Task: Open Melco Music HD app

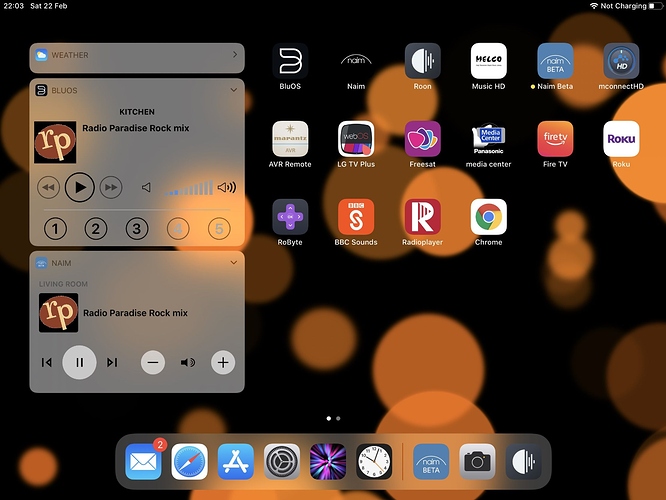Action: click(488, 61)
